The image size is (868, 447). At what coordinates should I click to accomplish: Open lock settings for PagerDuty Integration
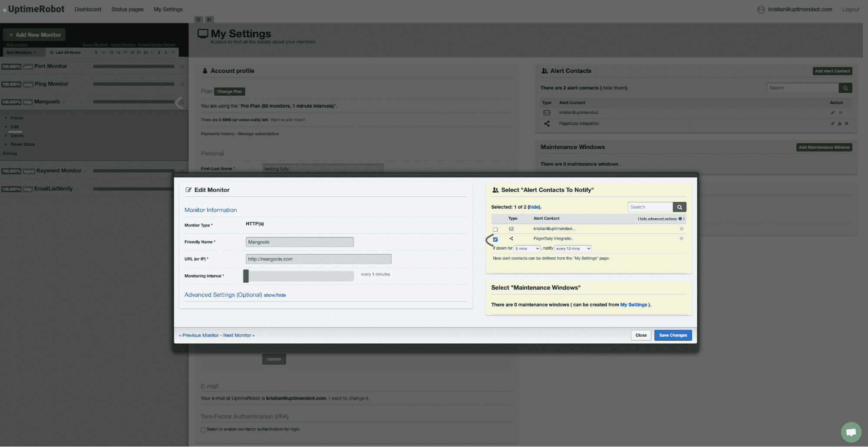(x=839, y=123)
